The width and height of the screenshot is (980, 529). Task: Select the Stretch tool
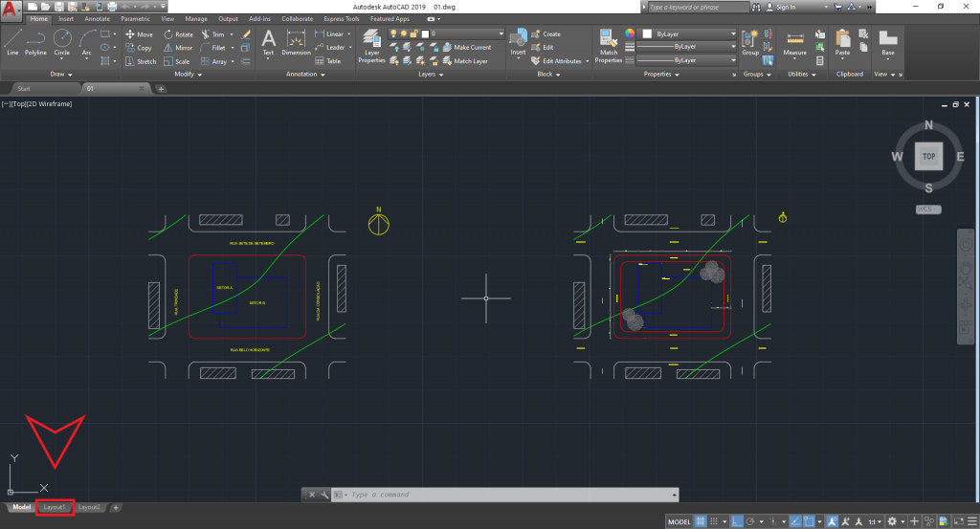coord(141,61)
